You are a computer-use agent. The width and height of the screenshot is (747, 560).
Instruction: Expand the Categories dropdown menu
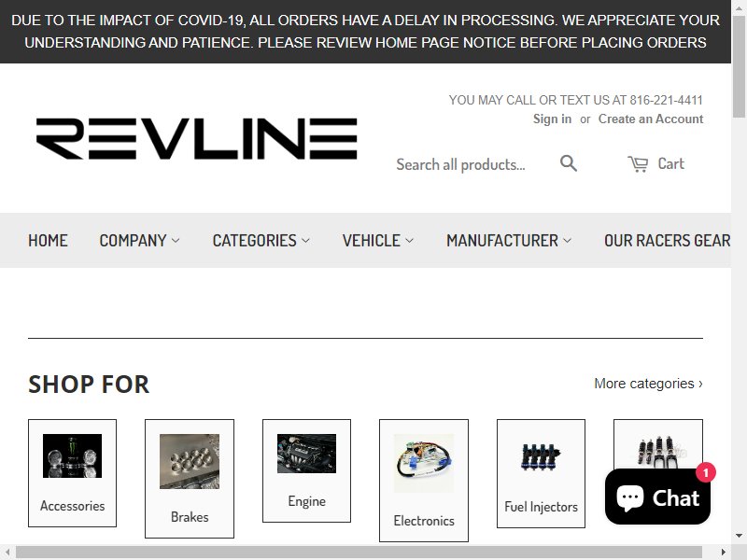(261, 241)
